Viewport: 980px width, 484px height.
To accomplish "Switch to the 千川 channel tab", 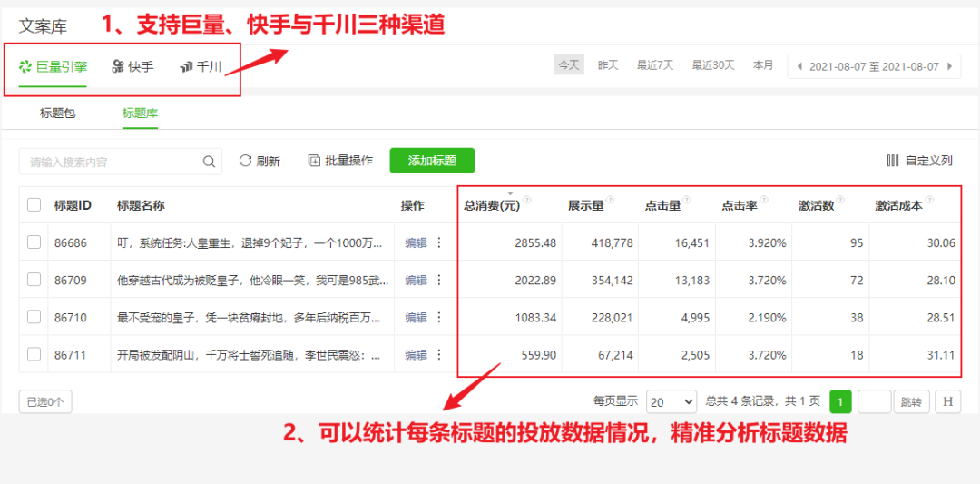I will point(201,66).
